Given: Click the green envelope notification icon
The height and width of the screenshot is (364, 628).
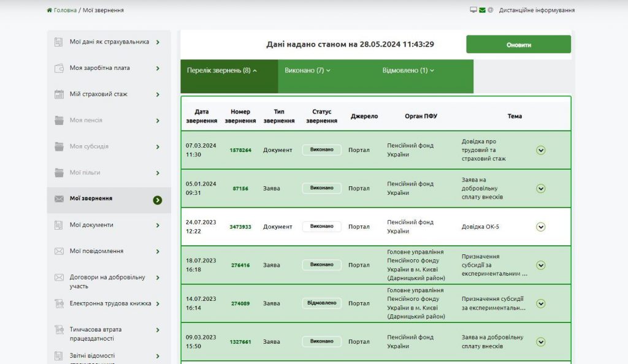Looking at the screenshot, I should pyautogui.click(x=482, y=10).
